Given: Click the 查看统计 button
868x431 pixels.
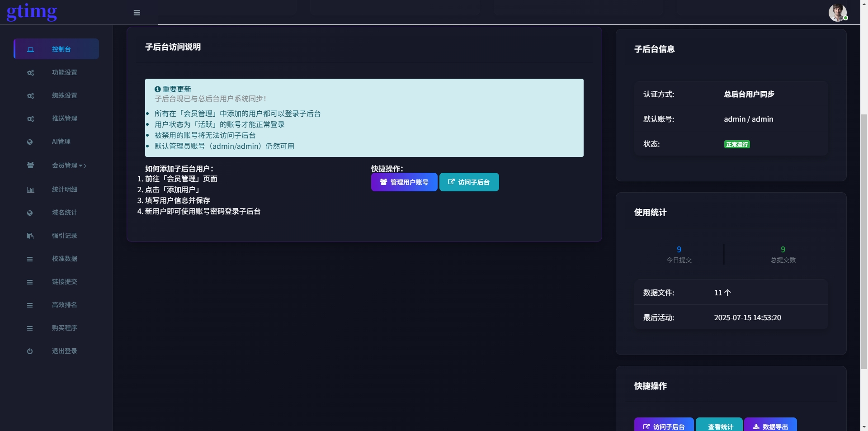Looking at the screenshot, I should pyautogui.click(x=719, y=425).
